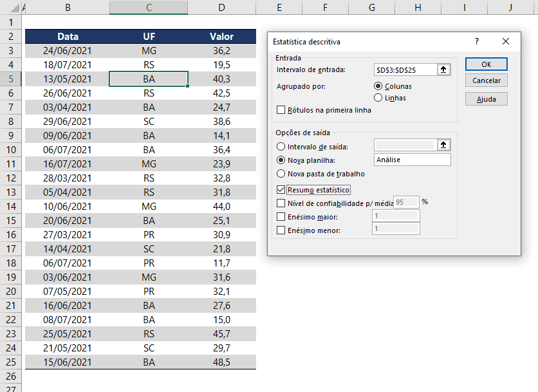Click the value cell 32,1
This screenshot has height=392, width=538.
click(221, 292)
